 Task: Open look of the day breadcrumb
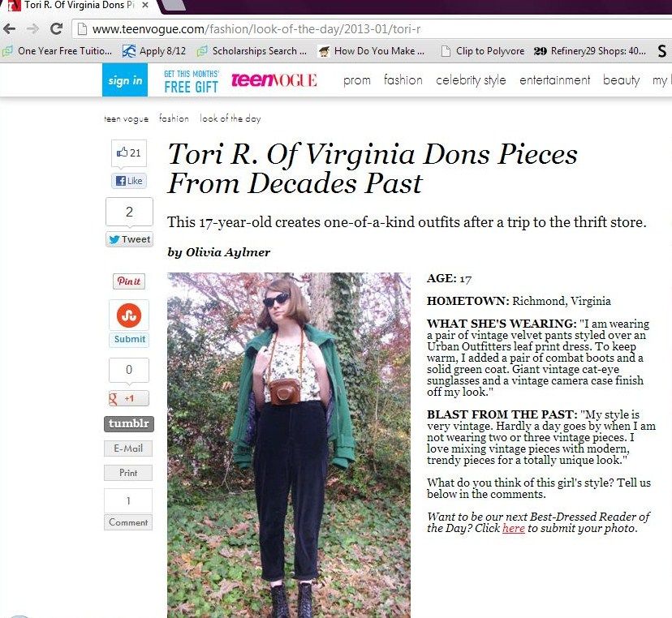click(x=230, y=118)
